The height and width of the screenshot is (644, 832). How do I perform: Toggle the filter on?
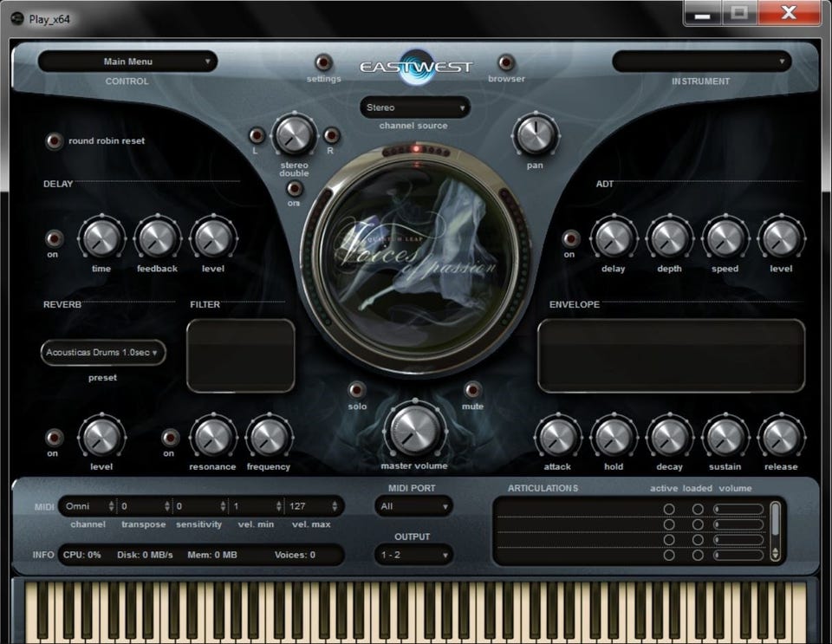(x=170, y=438)
